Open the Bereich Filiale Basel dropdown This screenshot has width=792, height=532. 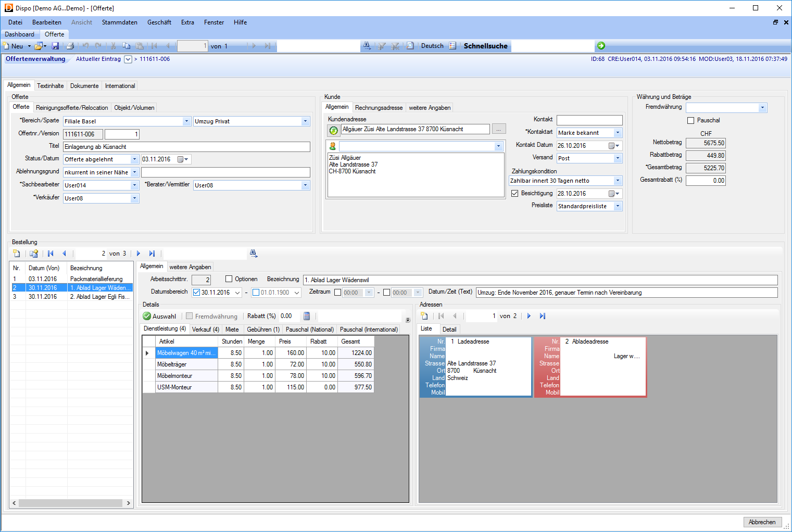[186, 121]
